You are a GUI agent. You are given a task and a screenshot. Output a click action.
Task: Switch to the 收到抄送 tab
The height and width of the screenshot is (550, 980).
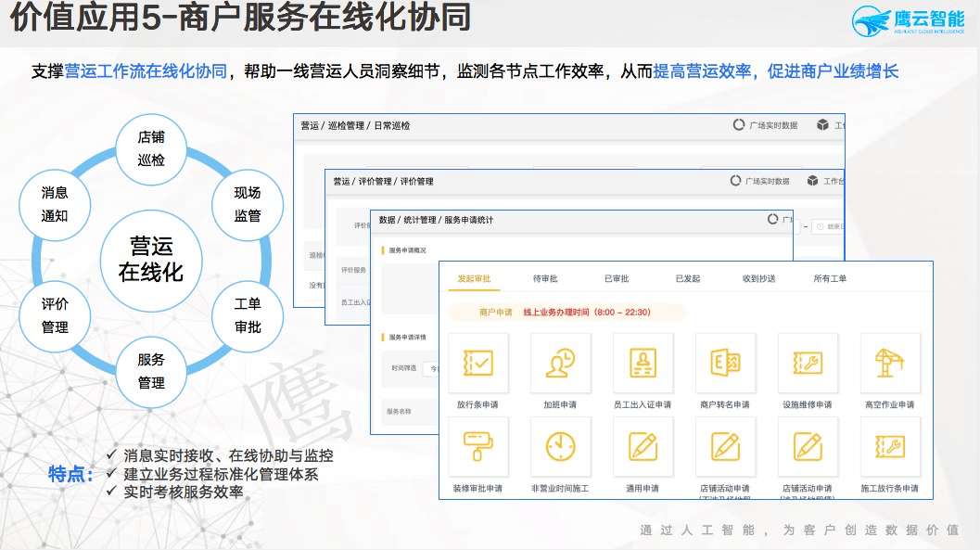(758, 279)
